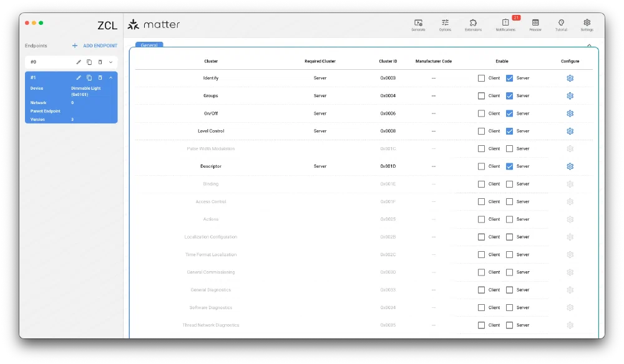Open the Extensions manager
This screenshot has width=624, height=364.
[474, 24]
